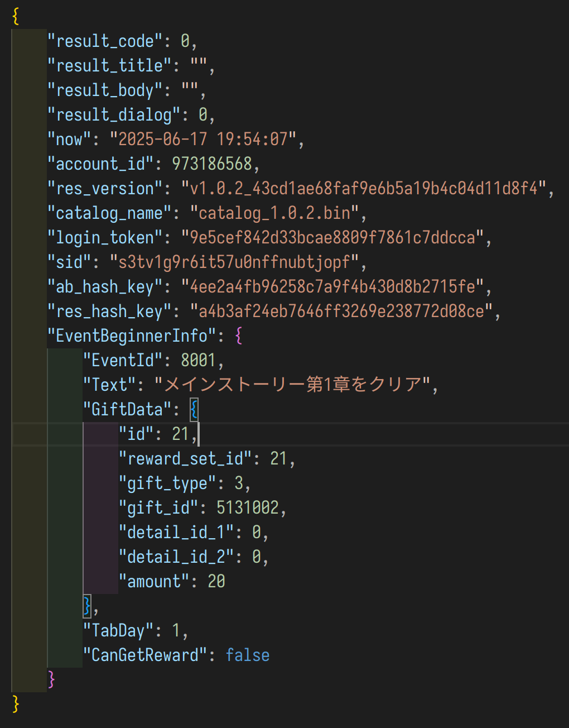This screenshot has width=569, height=728.
Task: Place cursor on the "now" timestamp value
Action: [202, 139]
